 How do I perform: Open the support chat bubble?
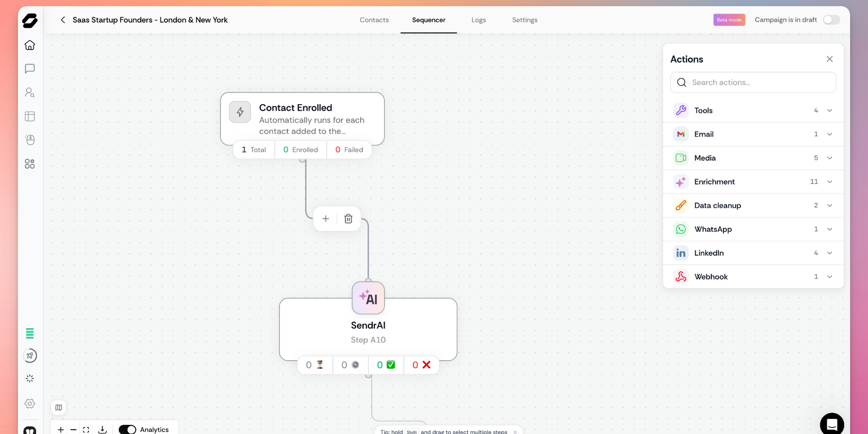tap(832, 424)
